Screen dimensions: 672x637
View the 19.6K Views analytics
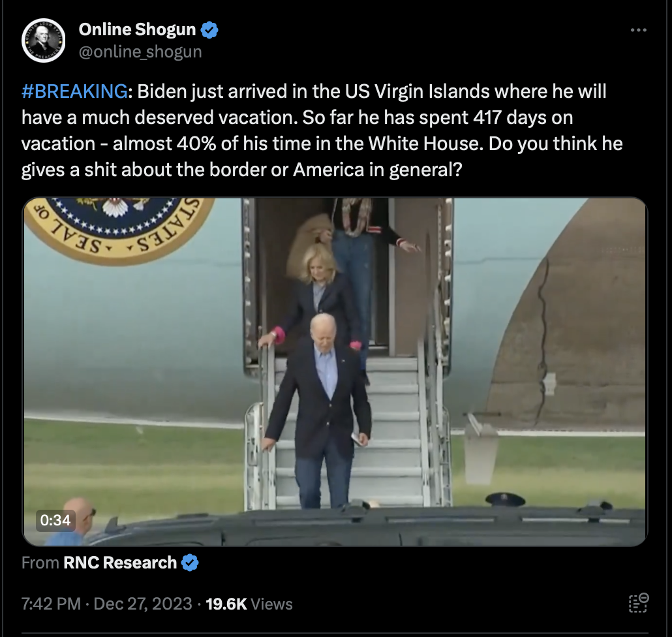point(249,604)
